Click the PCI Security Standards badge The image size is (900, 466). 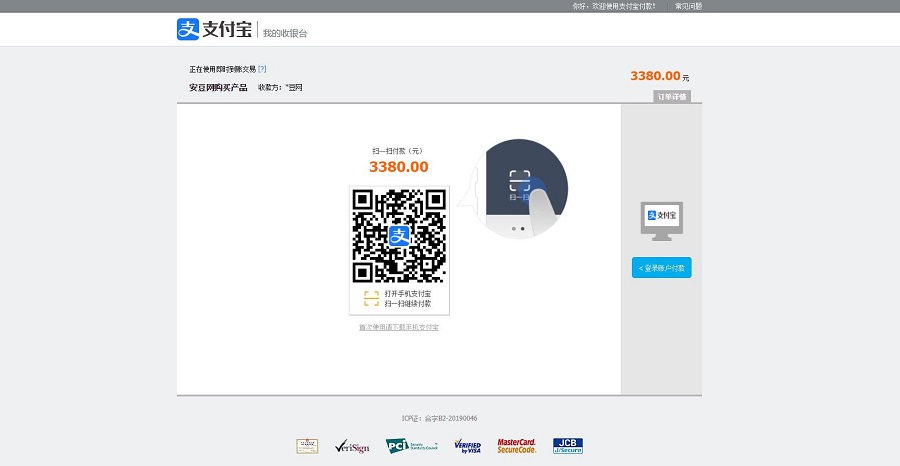(412, 446)
